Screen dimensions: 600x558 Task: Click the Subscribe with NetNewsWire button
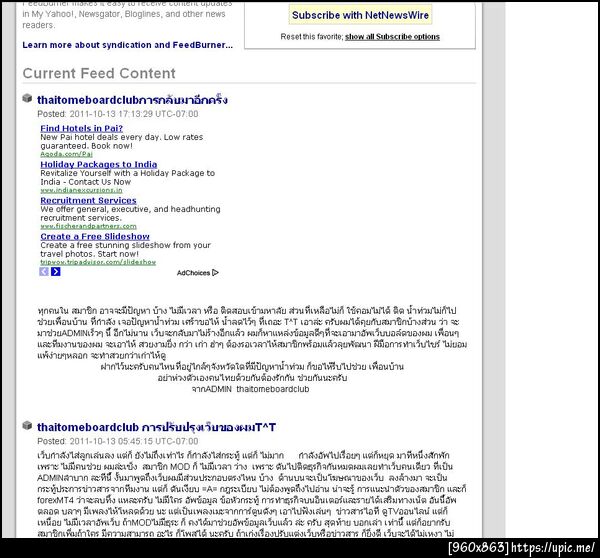[360, 15]
